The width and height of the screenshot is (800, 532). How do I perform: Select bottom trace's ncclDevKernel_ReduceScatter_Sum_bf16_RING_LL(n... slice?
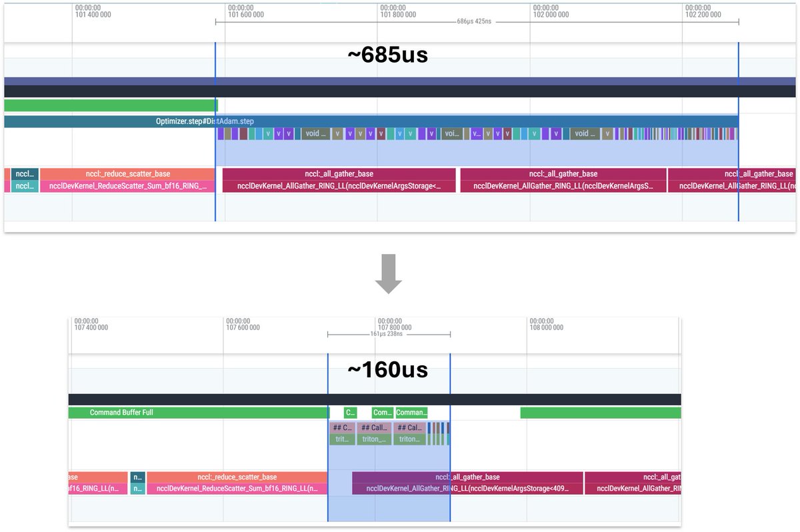point(237,489)
